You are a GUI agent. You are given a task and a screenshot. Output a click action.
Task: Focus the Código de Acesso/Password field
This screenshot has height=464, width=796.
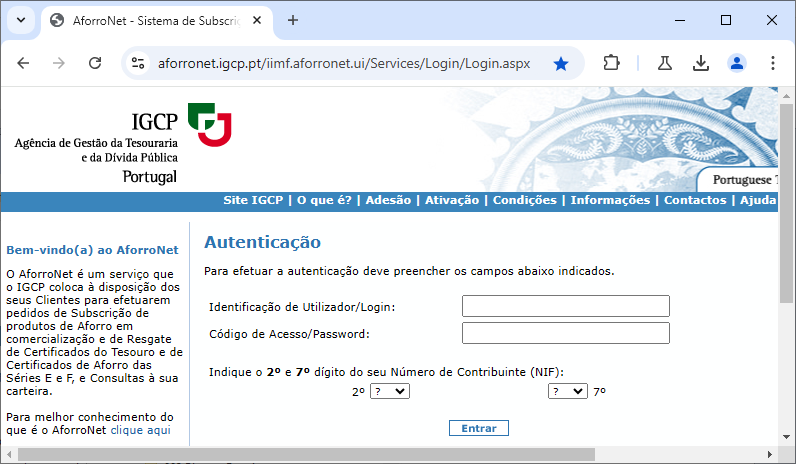point(566,333)
